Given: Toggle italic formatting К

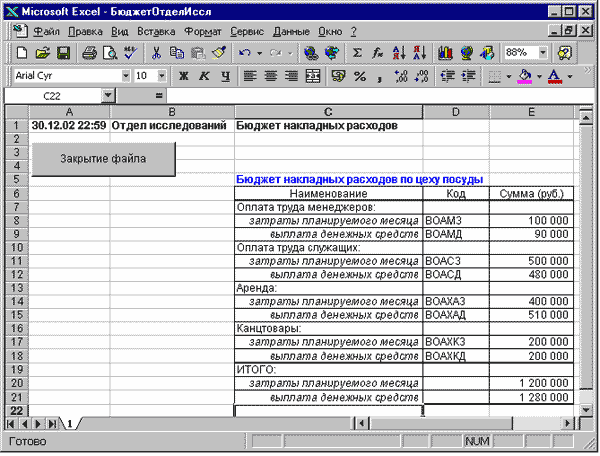Looking at the screenshot, I should click(x=204, y=76).
